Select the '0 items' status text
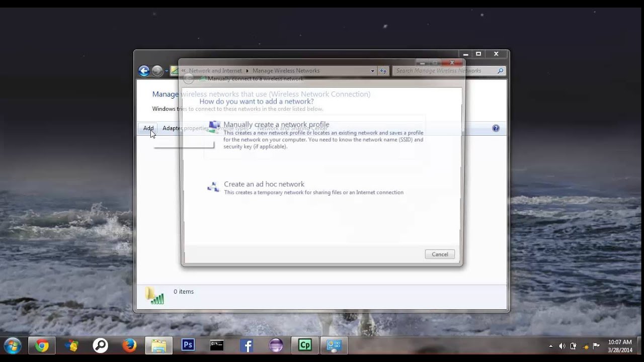Image resolution: width=644 pixels, height=362 pixels. (184, 292)
